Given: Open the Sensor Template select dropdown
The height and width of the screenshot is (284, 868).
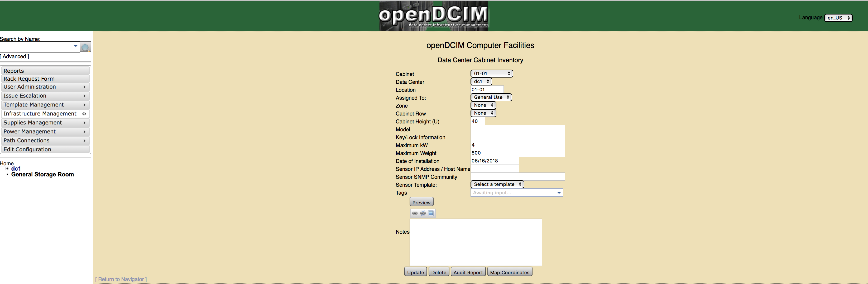Looking at the screenshot, I should (x=497, y=184).
